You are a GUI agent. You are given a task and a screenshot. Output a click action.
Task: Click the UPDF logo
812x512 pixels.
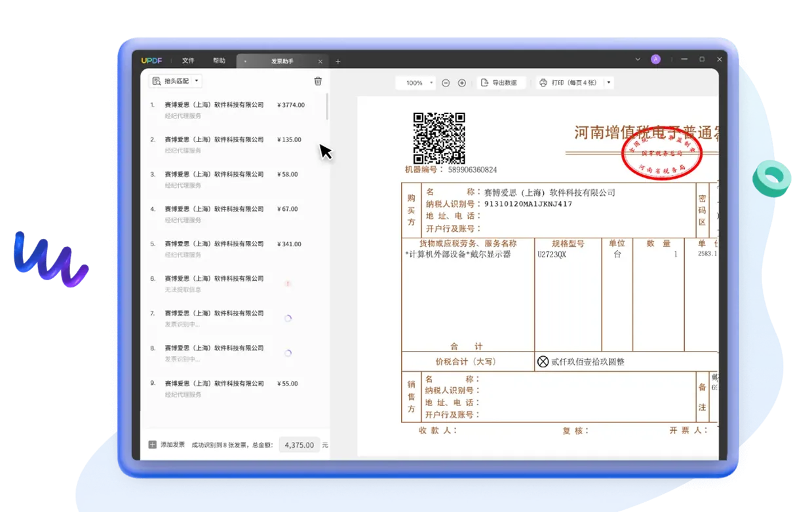click(x=151, y=60)
